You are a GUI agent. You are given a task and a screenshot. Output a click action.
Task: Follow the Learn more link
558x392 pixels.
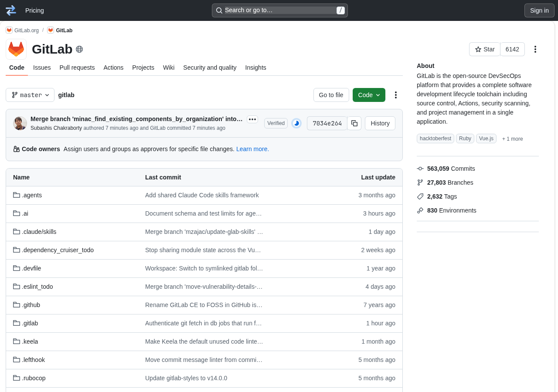[252, 149]
